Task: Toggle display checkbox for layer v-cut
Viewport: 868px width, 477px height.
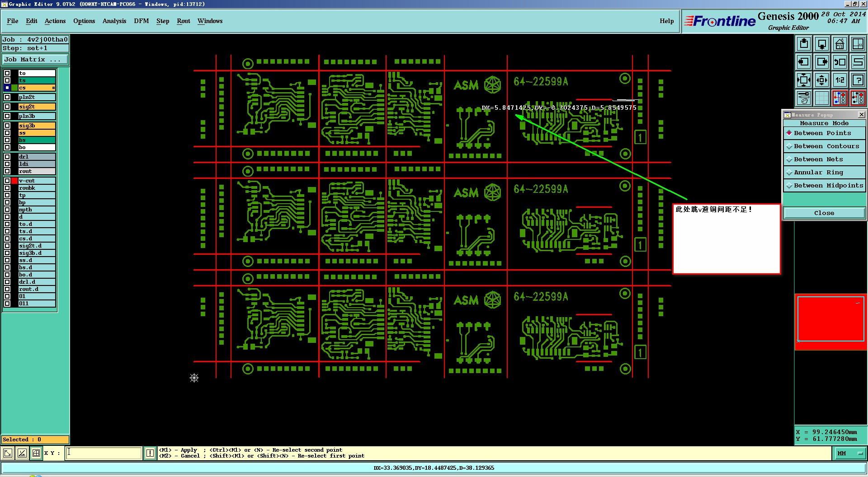Action: click(7, 181)
